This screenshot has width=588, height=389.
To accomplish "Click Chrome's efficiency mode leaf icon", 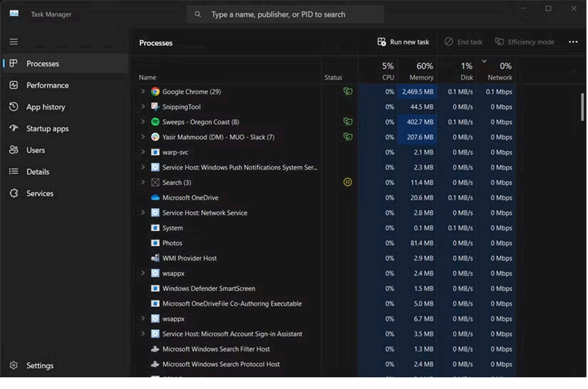I will [x=348, y=91].
